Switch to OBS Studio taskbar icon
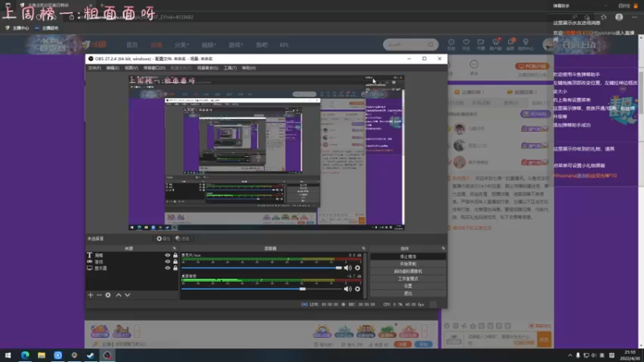 107,355
